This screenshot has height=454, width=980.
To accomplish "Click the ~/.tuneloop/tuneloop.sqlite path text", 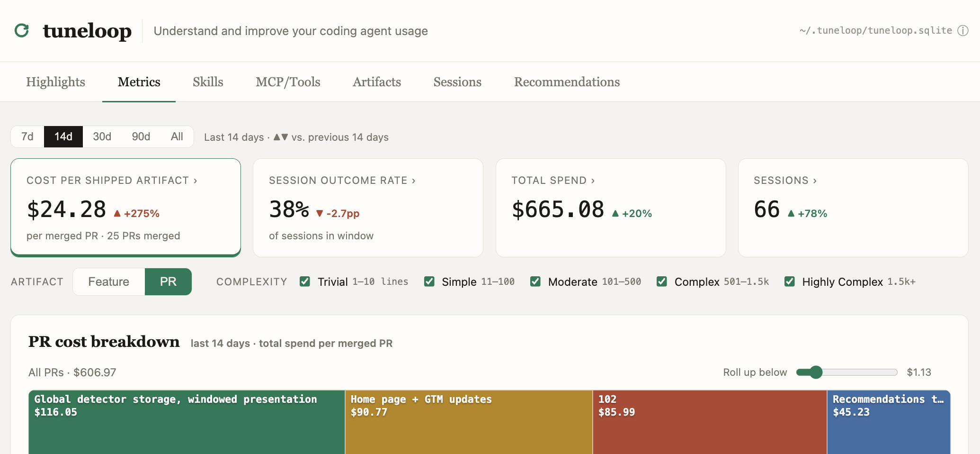I will coord(876,30).
